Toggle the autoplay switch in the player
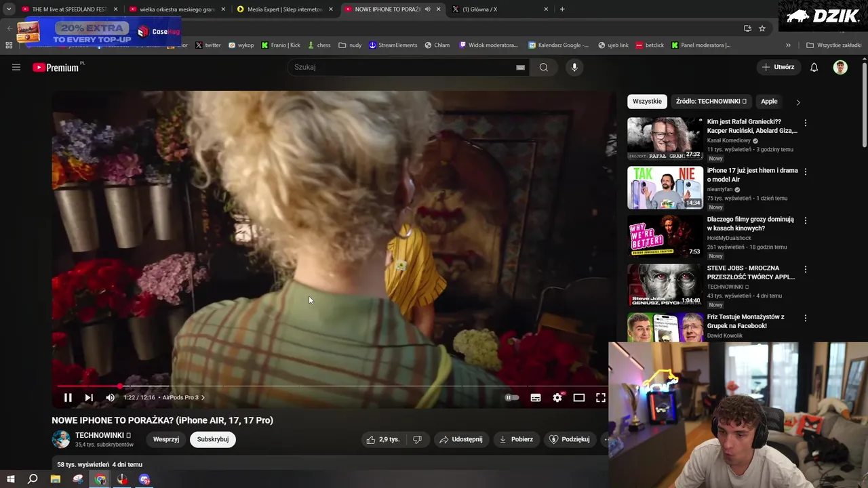The image size is (868, 488). point(512,398)
